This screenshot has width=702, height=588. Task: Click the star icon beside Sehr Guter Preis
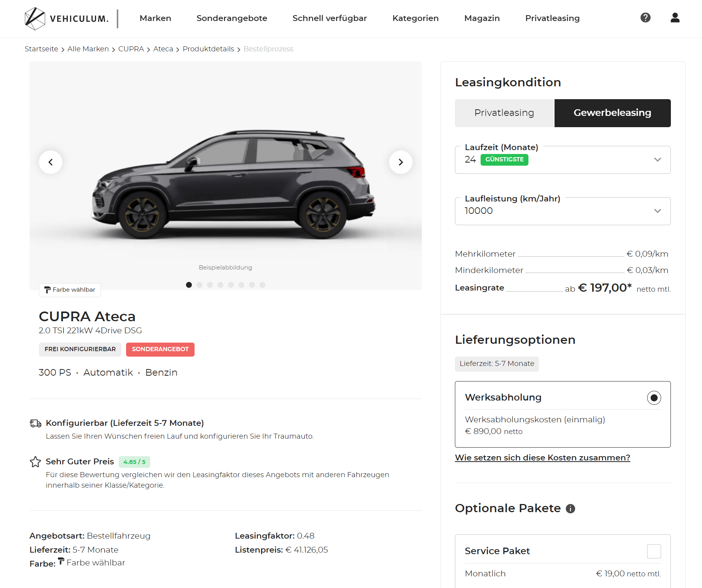coord(35,462)
